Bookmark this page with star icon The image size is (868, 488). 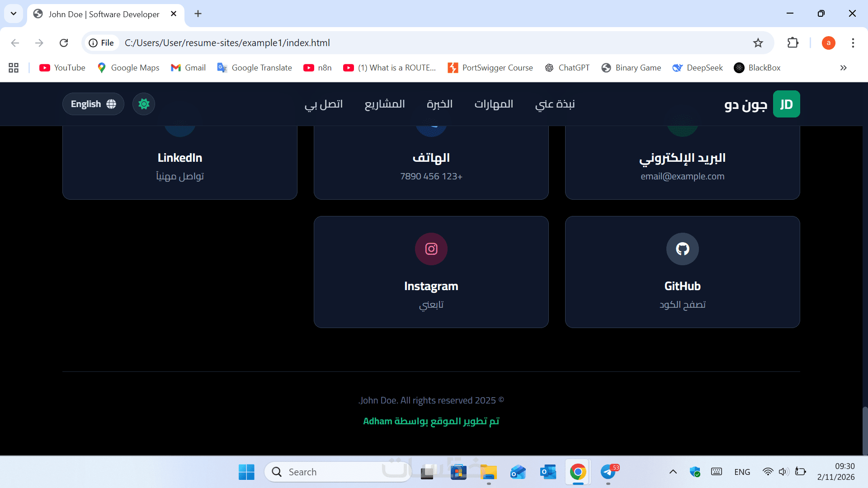pyautogui.click(x=758, y=43)
